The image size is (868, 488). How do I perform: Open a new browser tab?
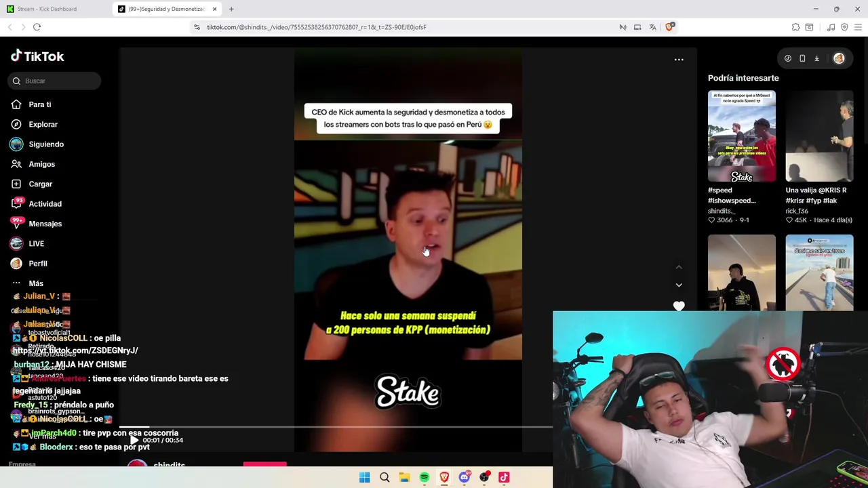point(231,9)
